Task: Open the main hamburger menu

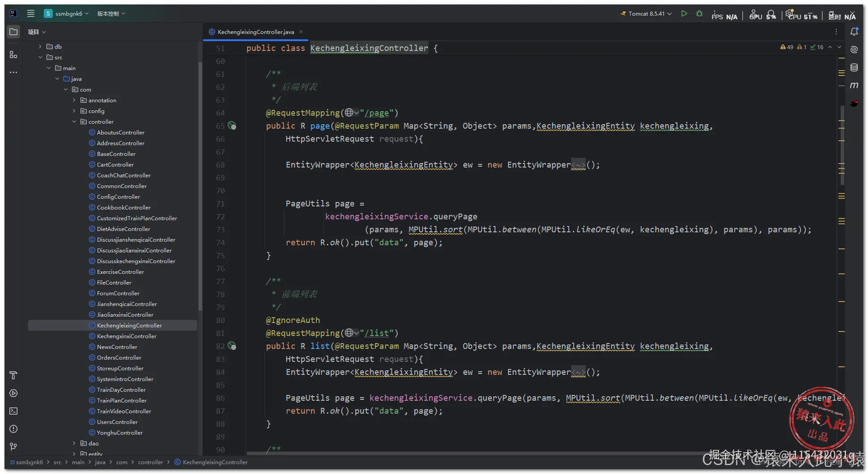Action: 31,13
